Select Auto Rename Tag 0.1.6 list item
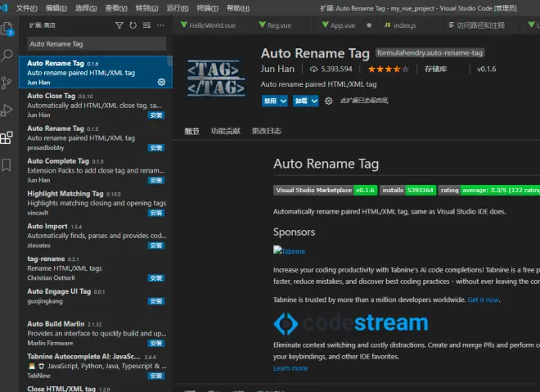 96,72
